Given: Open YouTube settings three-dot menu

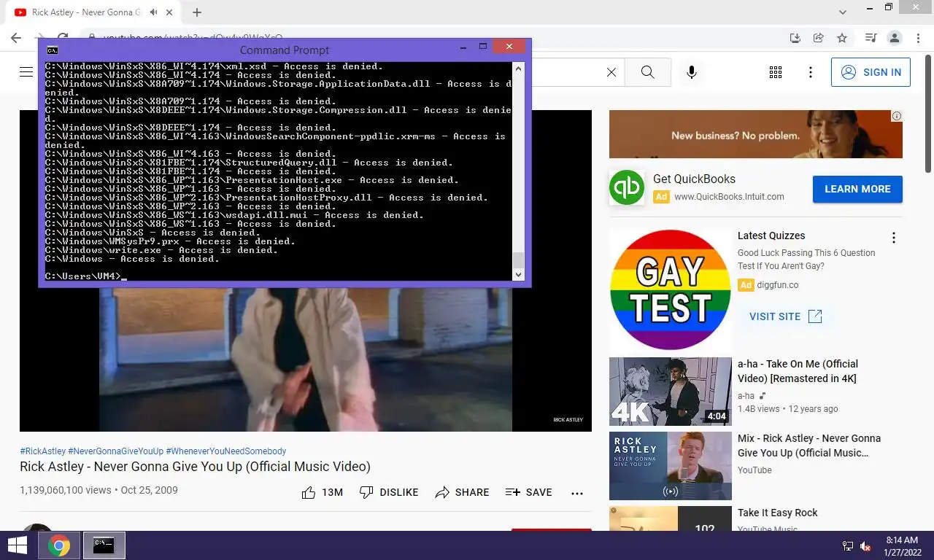Looking at the screenshot, I should pos(811,72).
